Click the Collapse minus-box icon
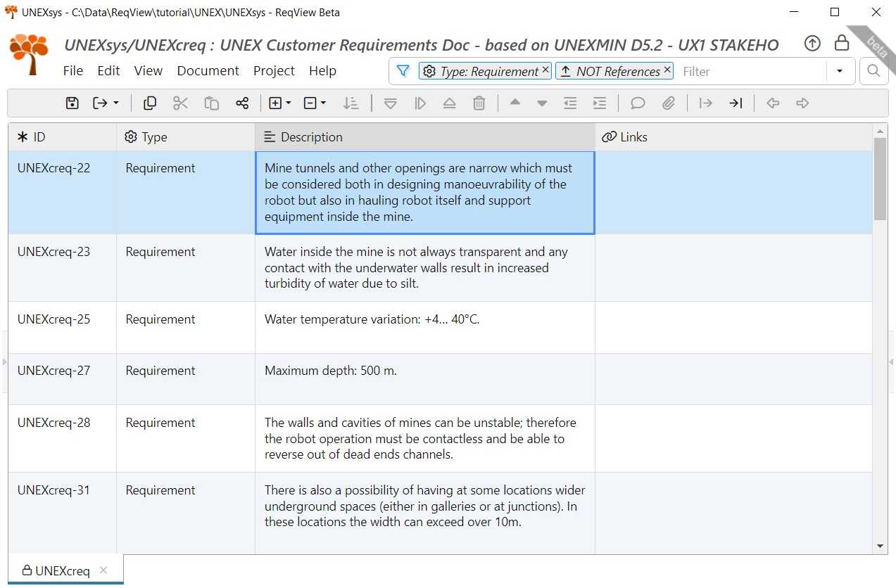The image size is (896, 588). (x=310, y=103)
